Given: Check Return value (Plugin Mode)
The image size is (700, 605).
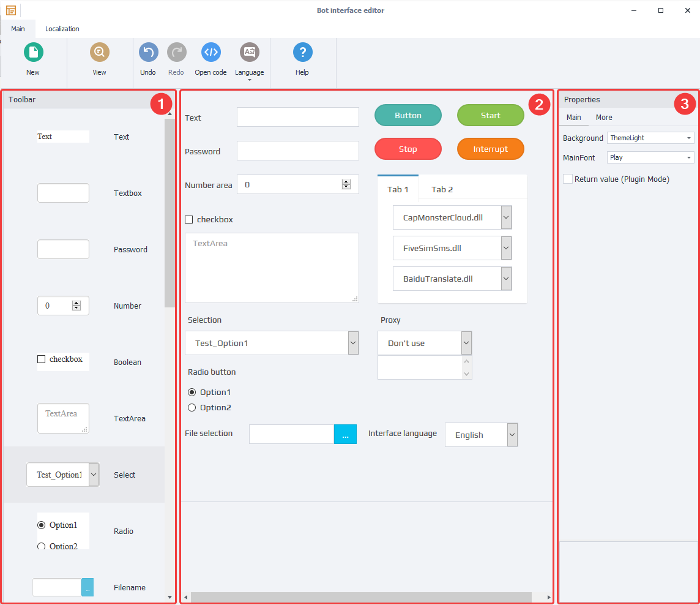Looking at the screenshot, I should 568,179.
